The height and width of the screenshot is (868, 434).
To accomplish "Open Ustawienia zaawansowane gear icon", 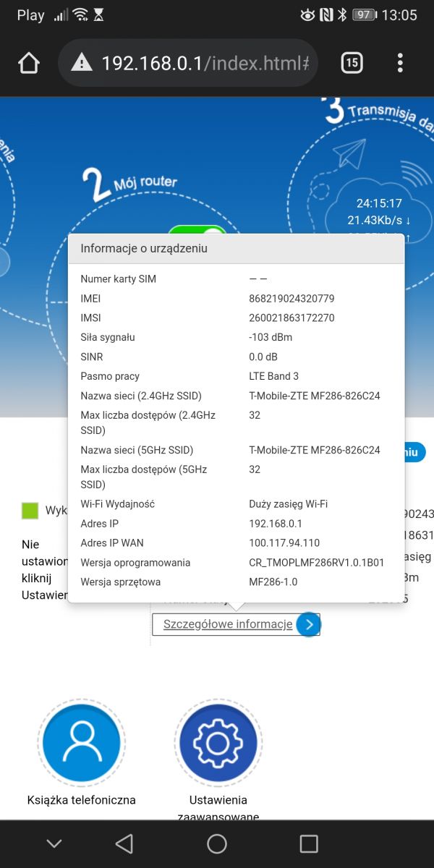I will pos(218,743).
